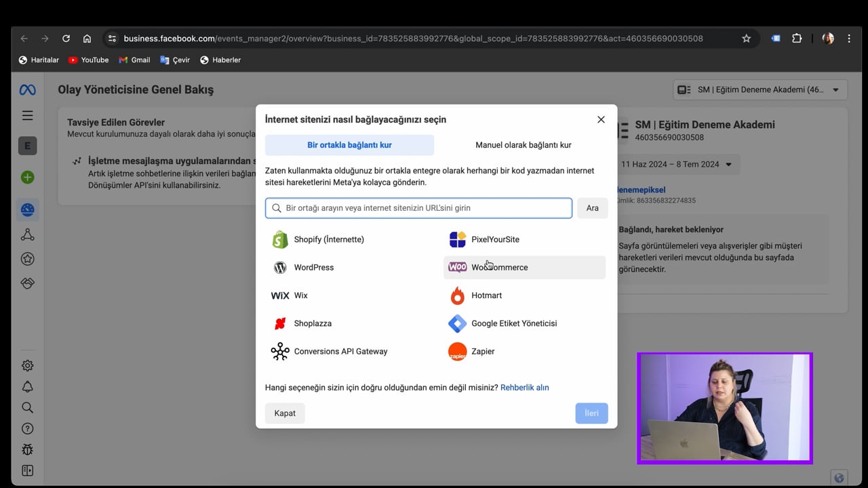Open the hamburger menu in sidebar
Screen dimensions: 868x488
27,115
